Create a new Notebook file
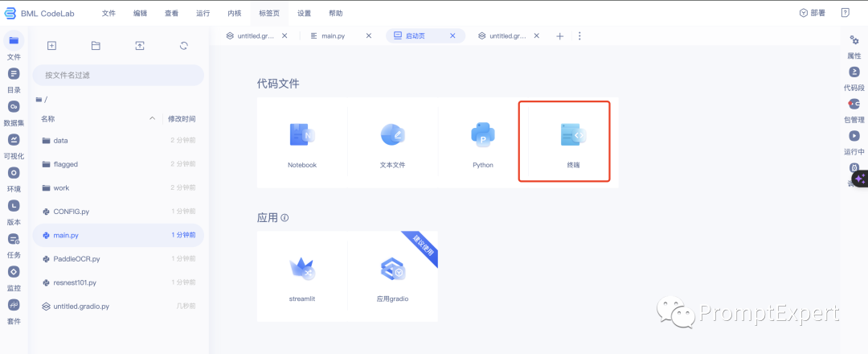This screenshot has width=868, height=354. [x=302, y=142]
